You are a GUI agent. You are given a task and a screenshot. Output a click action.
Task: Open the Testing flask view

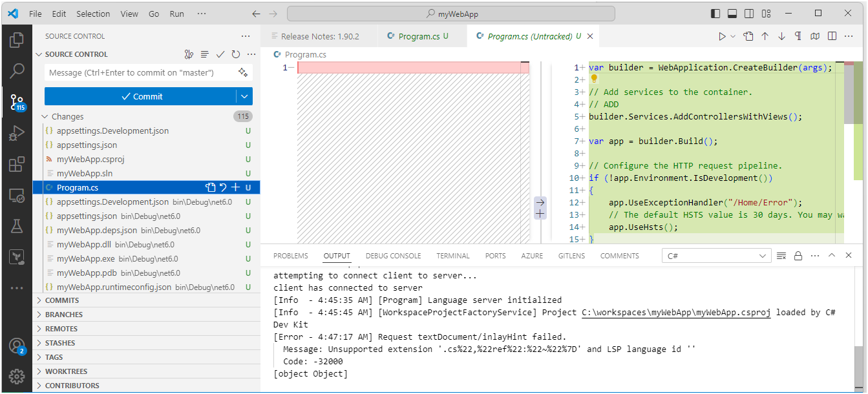17,226
